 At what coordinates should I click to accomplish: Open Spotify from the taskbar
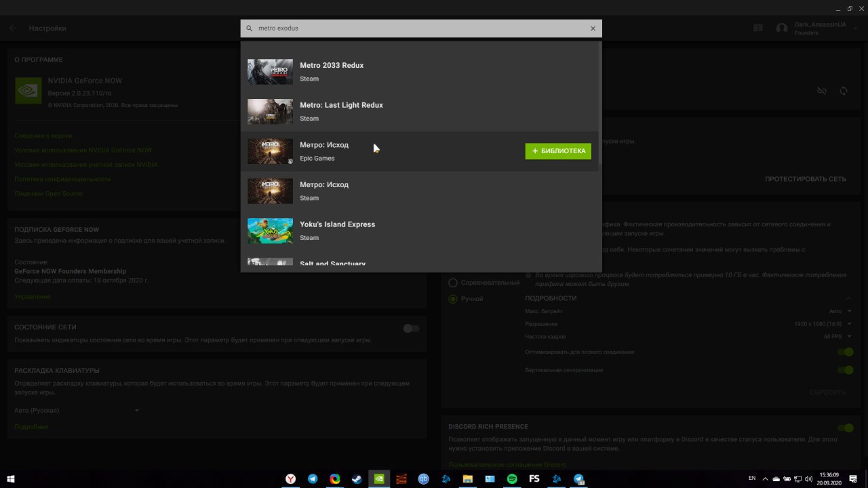click(512, 479)
